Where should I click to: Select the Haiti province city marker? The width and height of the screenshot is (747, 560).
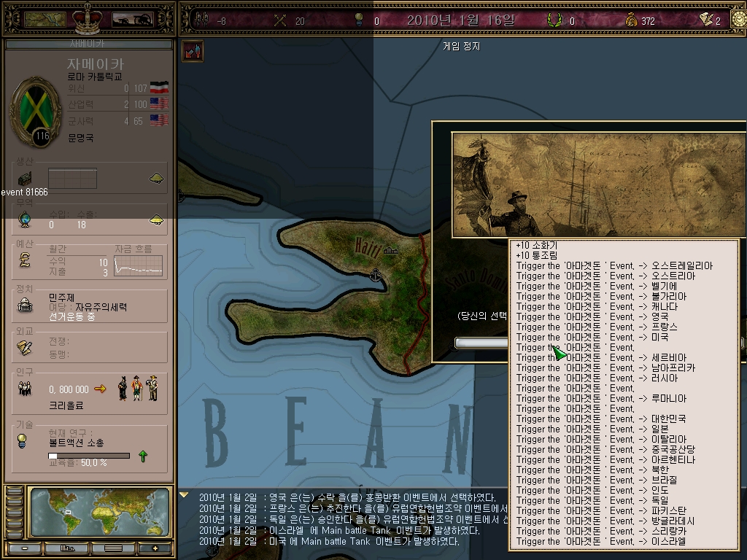pos(391,251)
